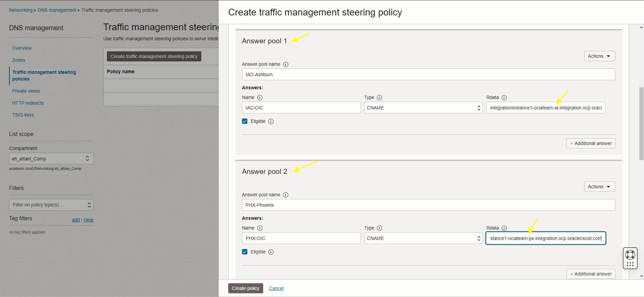
Task: Click info icon next to Eligible in Answer pool 2
Action: [x=271, y=252]
